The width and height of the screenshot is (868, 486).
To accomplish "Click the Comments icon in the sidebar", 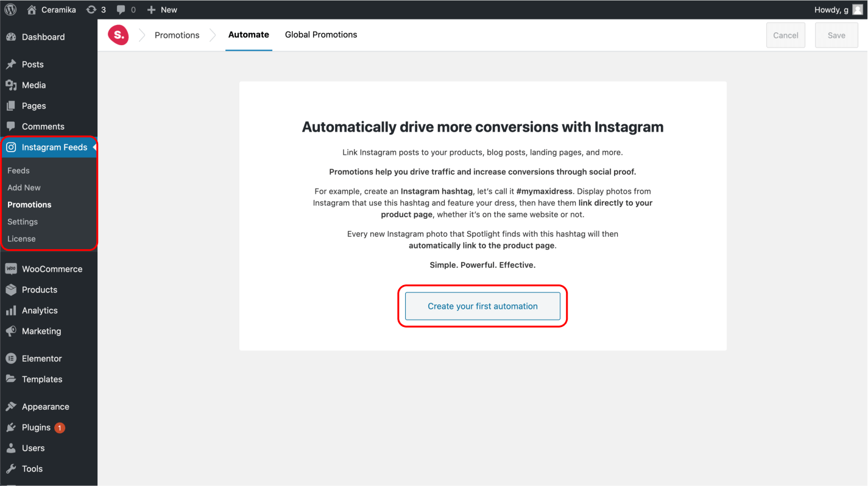I will (x=11, y=127).
